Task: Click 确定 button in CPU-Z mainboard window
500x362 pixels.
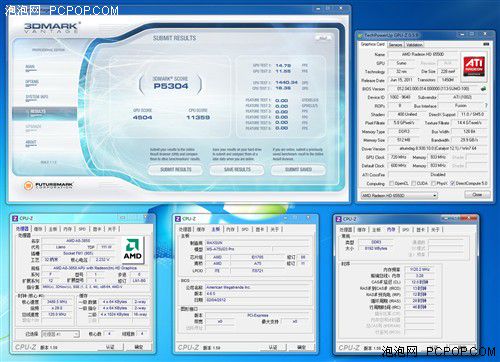Action: (x=302, y=347)
